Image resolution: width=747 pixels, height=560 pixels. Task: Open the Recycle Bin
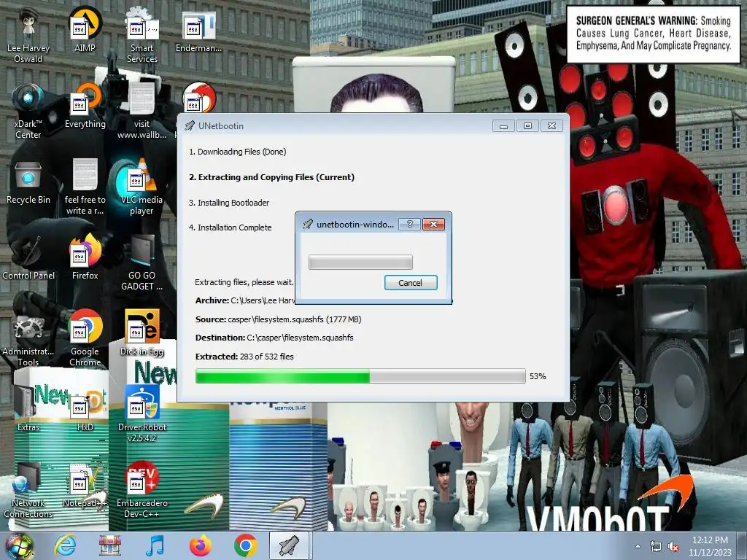[x=28, y=182]
